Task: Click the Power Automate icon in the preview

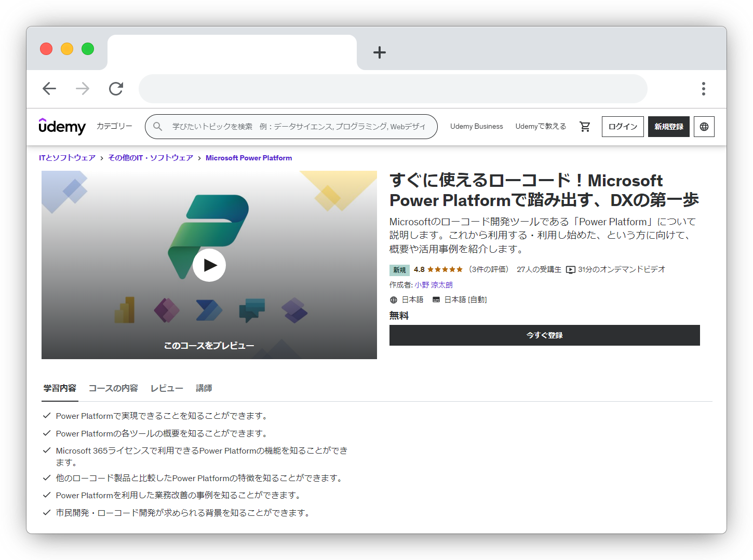Action: click(209, 310)
